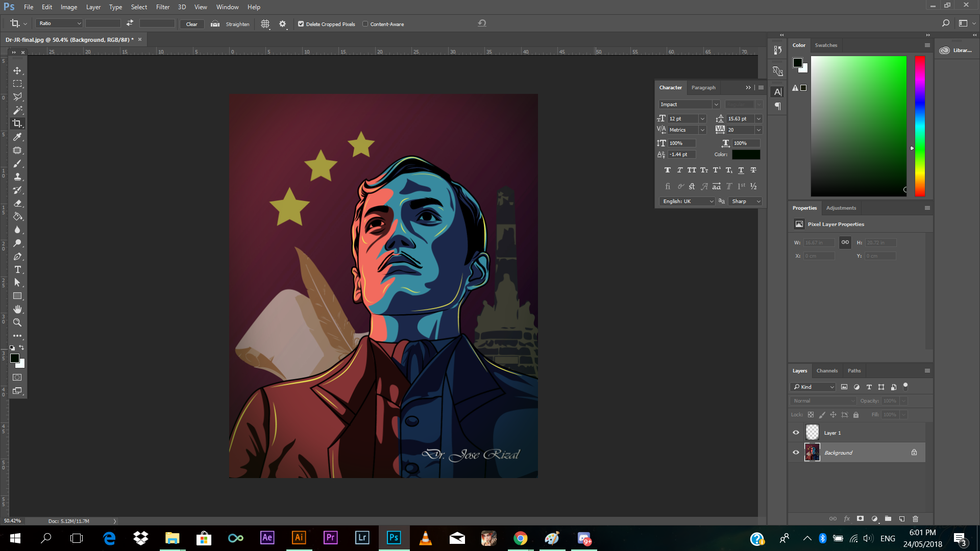
Task: Toggle All Caps text style
Action: click(x=692, y=170)
